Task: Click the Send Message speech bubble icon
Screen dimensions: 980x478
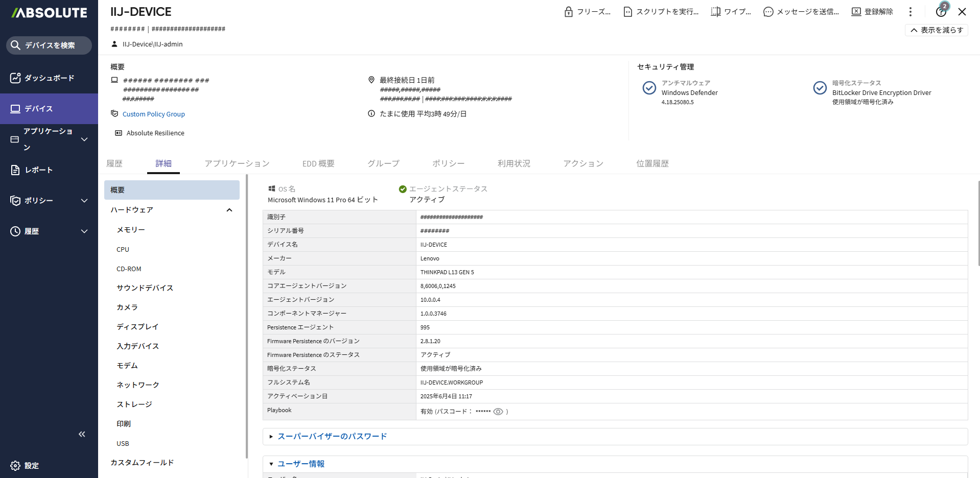Action: tap(768, 12)
